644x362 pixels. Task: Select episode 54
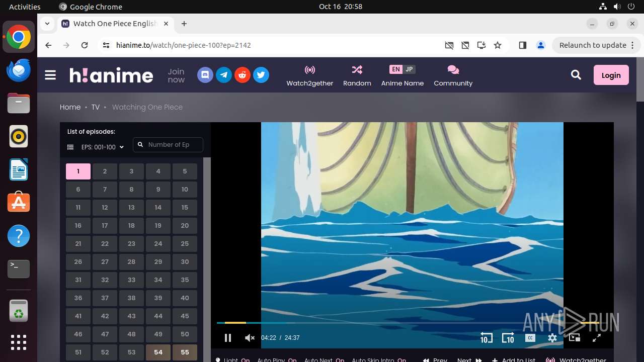click(x=158, y=352)
